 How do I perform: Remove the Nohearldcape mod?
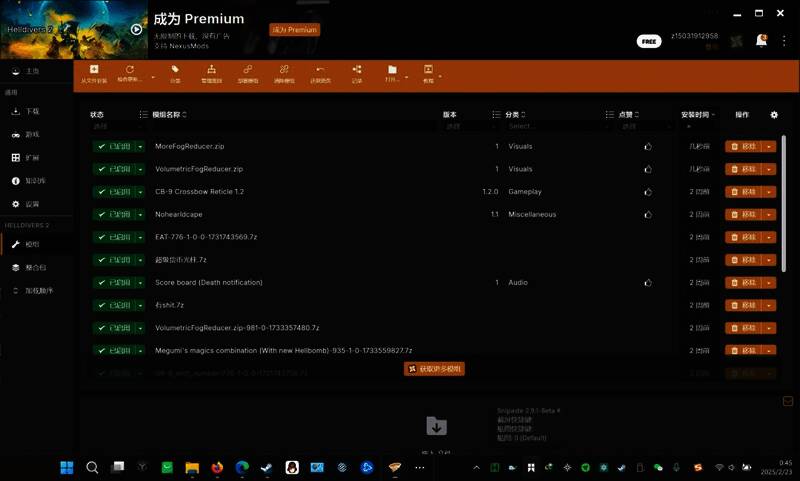[x=743, y=215]
